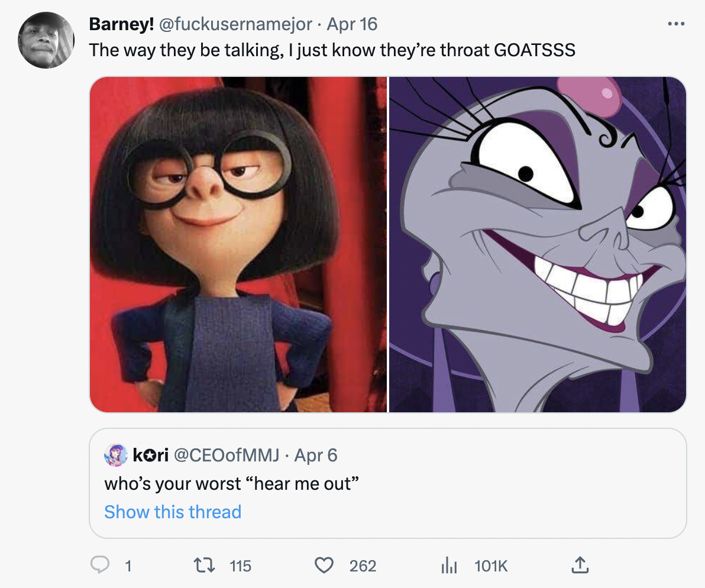Click the Show this thread link
This screenshot has height=588, width=705.
tap(173, 512)
